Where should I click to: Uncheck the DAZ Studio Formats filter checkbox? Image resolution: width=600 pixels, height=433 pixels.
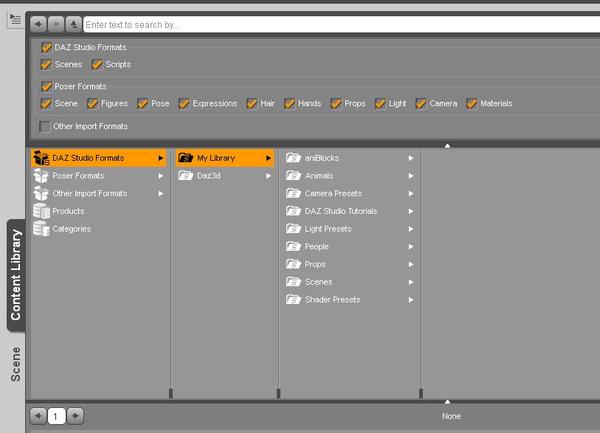[46, 47]
